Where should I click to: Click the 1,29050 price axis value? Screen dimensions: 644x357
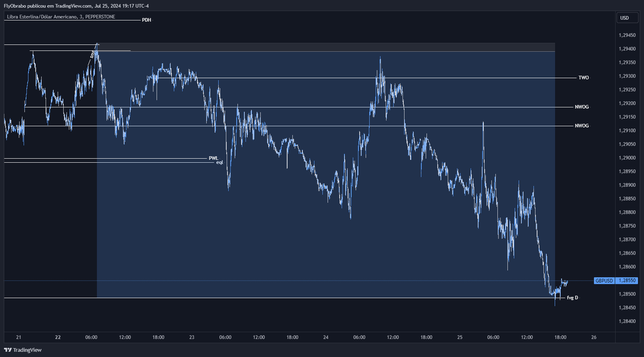(626, 144)
